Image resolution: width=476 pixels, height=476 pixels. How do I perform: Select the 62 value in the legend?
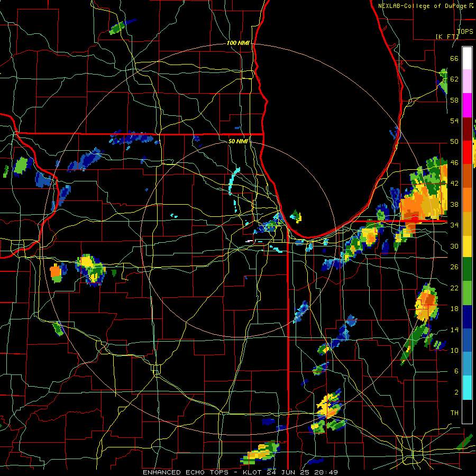tap(454, 79)
